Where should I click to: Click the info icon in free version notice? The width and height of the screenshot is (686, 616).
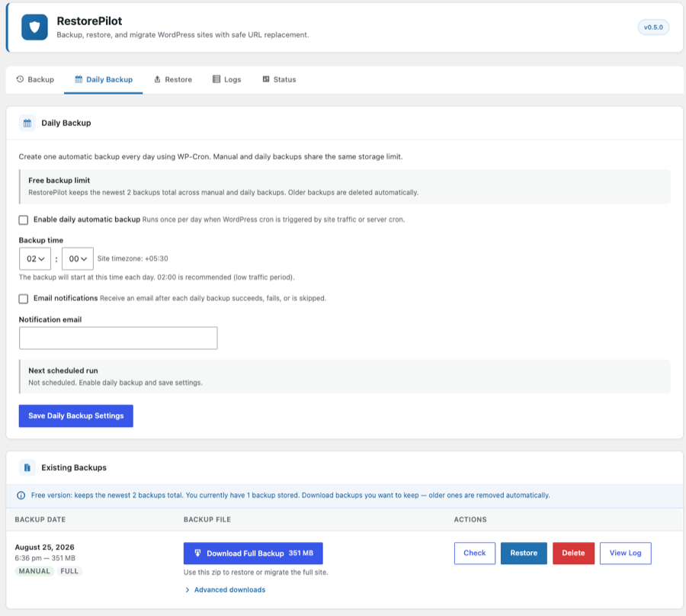point(21,496)
